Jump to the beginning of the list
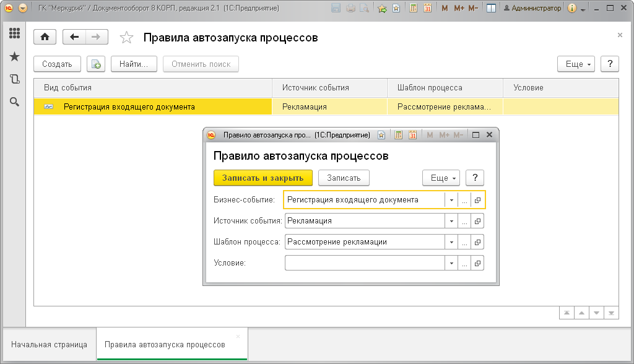The height and width of the screenshot is (364, 634). pos(567,313)
